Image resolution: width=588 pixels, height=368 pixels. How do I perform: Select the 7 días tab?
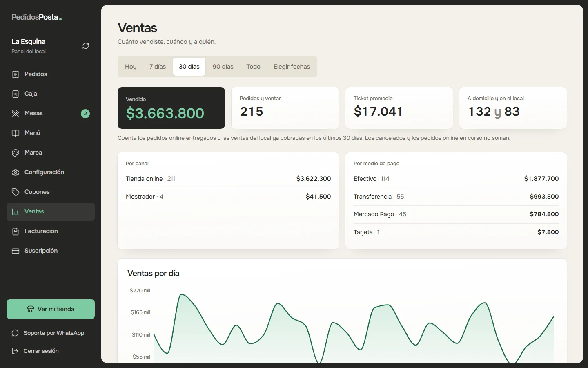(158, 67)
